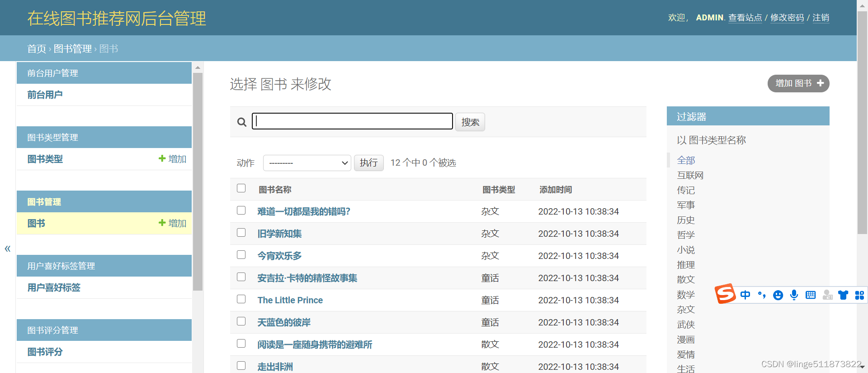Open 图书类型管理 section header
Screen dimensions: 868x373
coord(52,137)
